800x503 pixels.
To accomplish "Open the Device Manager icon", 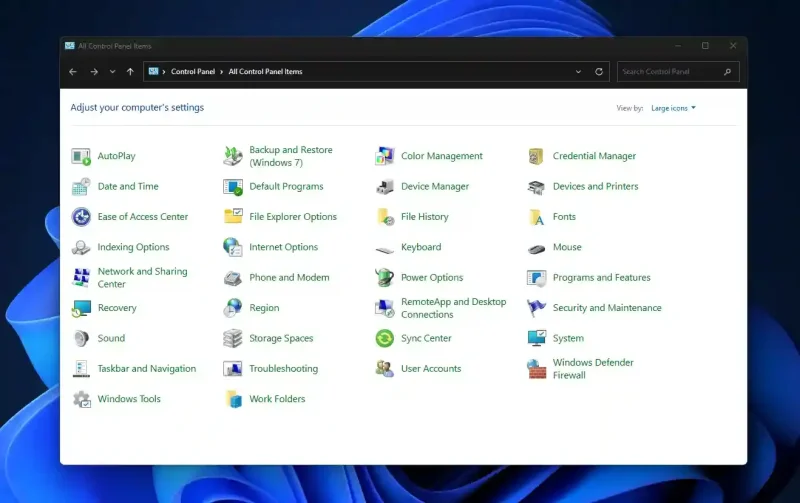I will coord(385,187).
